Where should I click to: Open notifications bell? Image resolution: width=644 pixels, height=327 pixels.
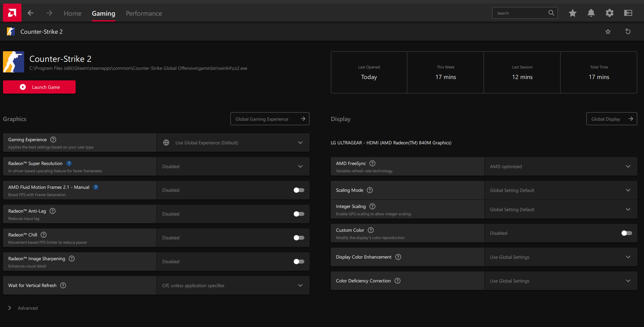pyautogui.click(x=591, y=13)
